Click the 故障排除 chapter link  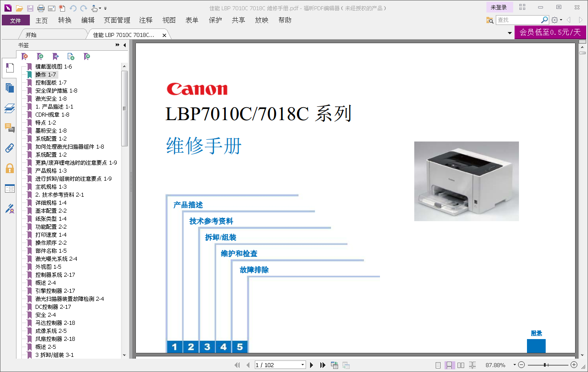click(254, 270)
